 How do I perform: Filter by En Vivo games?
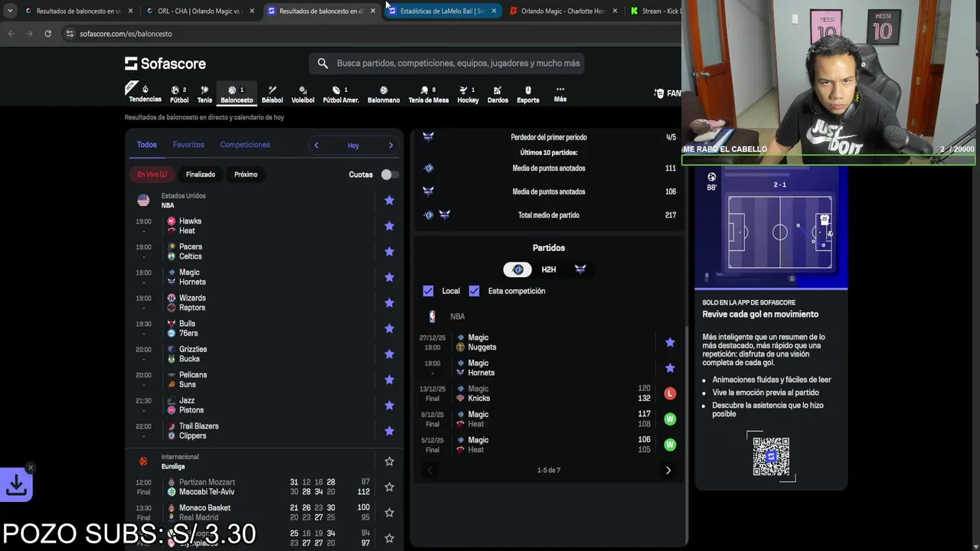pyautogui.click(x=152, y=174)
